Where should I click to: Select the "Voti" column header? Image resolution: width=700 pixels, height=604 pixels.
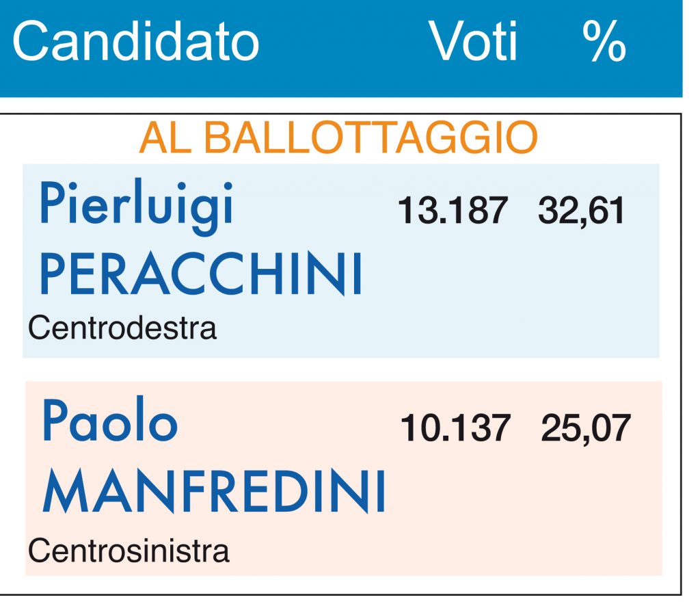tap(473, 42)
